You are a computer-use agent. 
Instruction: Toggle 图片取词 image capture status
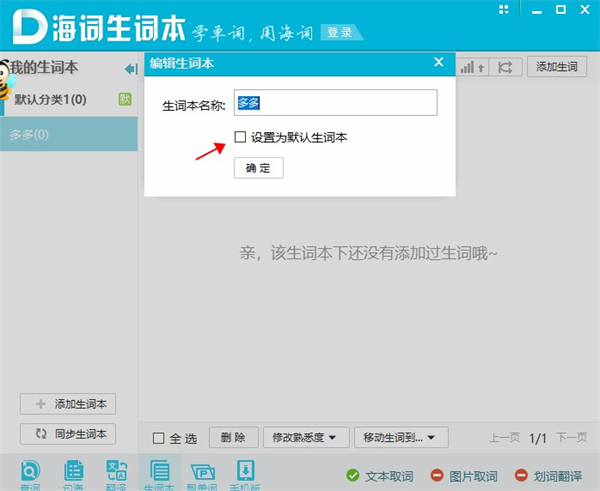[464, 476]
